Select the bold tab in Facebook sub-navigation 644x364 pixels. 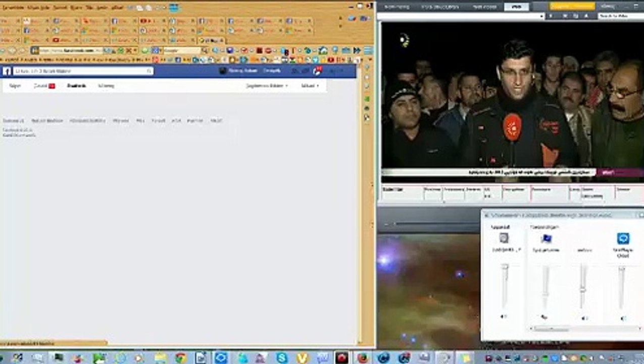77,86
